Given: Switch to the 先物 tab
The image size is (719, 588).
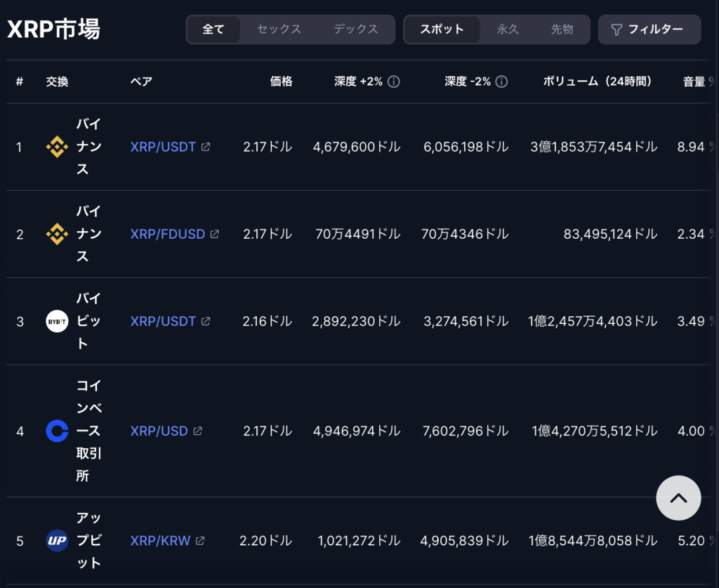Looking at the screenshot, I should (x=562, y=30).
